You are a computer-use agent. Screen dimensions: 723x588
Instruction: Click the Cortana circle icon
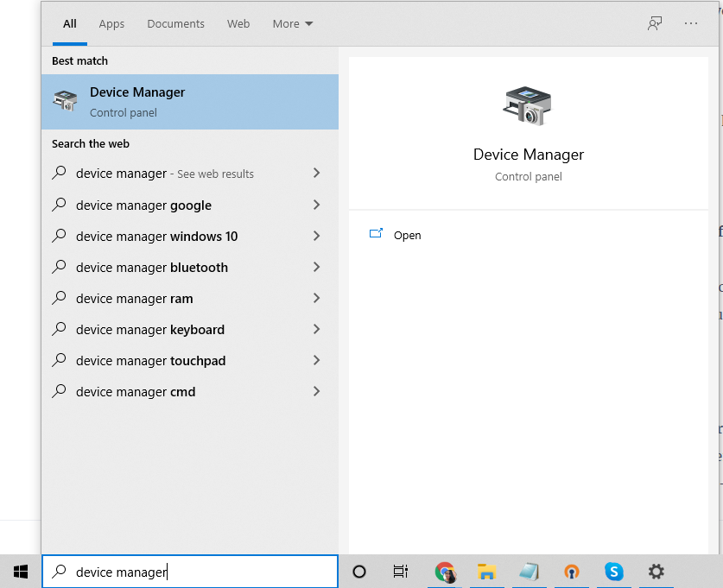(359, 572)
